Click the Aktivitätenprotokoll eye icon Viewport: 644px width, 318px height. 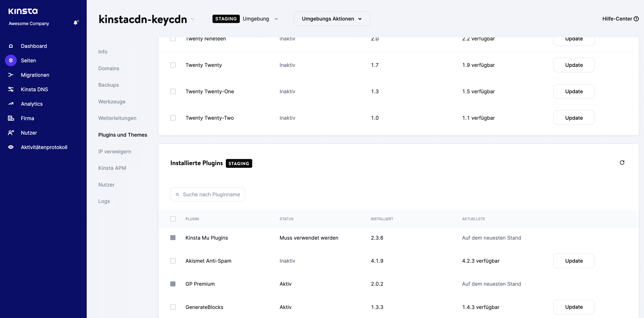(11, 147)
